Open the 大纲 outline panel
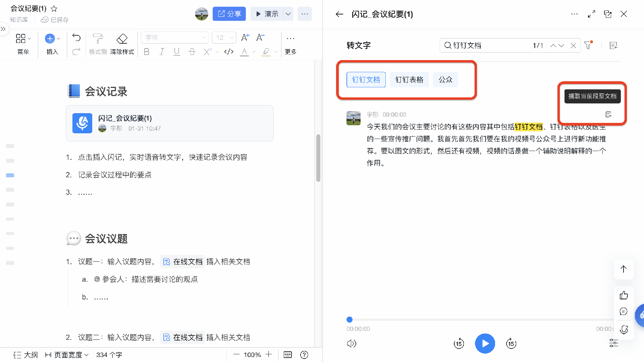This screenshot has height=362, width=644. (x=26, y=355)
